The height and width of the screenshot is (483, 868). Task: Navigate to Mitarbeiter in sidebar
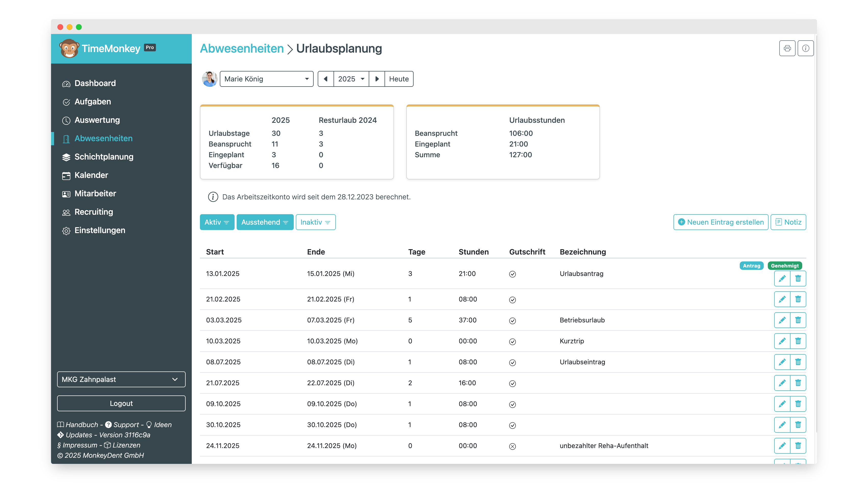(95, 194)
